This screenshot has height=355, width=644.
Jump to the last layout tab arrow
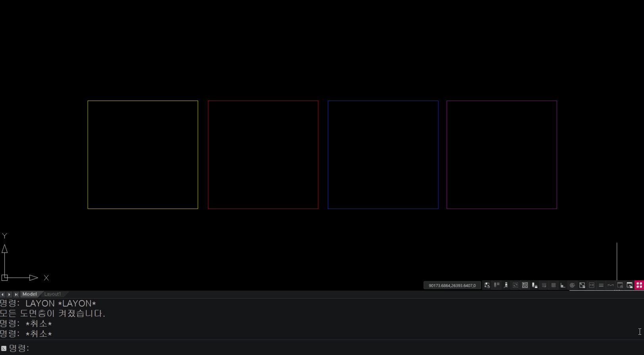tap(16, 294)
